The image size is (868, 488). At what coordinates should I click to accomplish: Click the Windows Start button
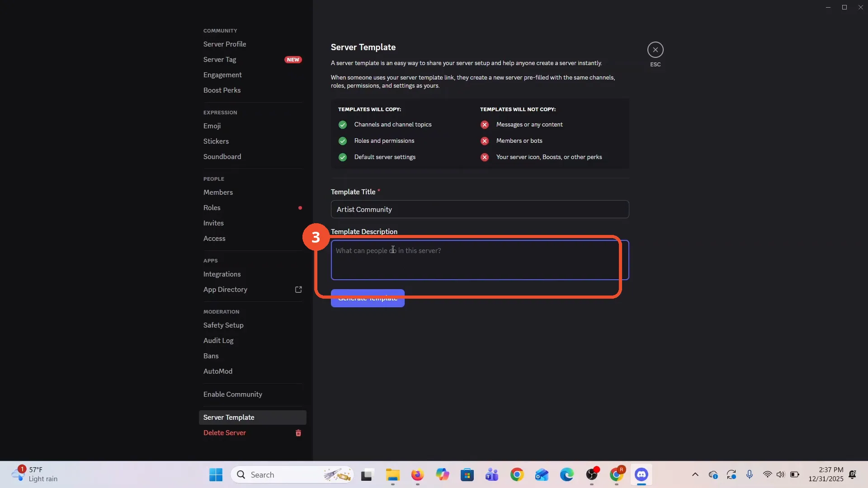pos(216,474)
